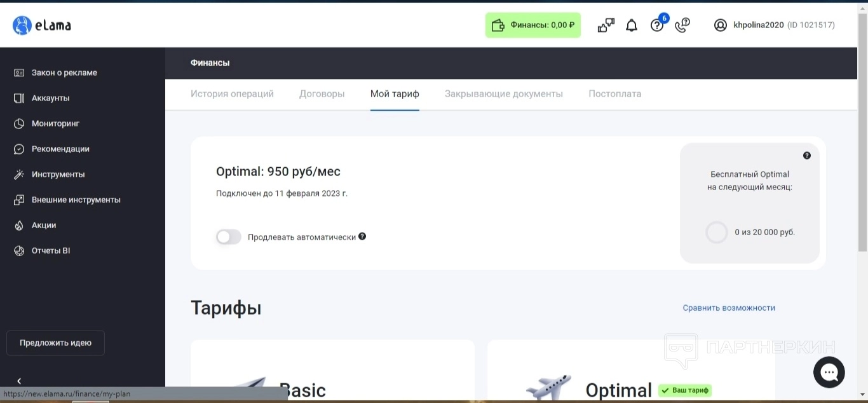Click the Optimal tariff card heading
Viewport: 868px width, 403px height.
click(x=619, y=390)
